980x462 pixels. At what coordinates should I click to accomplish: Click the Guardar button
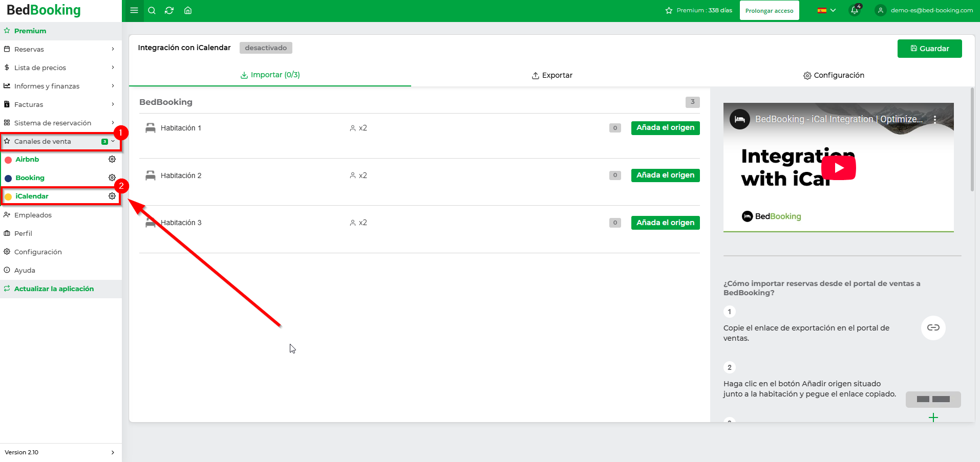pos(929,49)
